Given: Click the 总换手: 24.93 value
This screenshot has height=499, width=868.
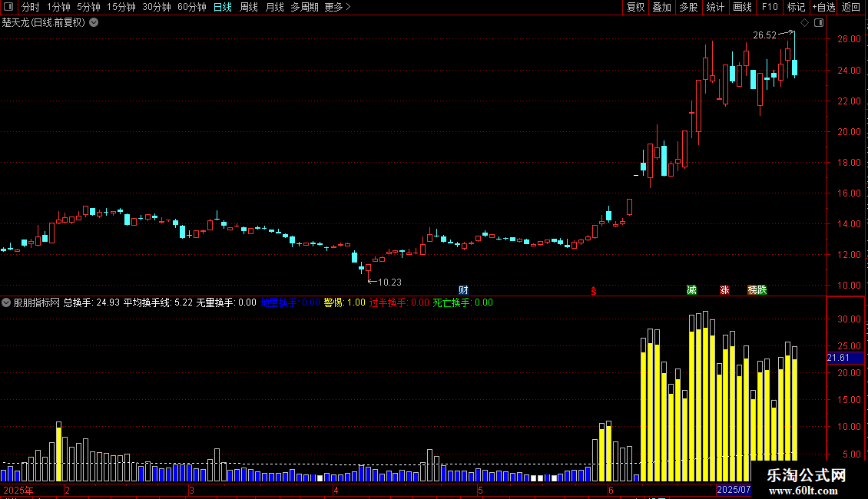Looking at the screenshot, I should (x=91, y=302).
